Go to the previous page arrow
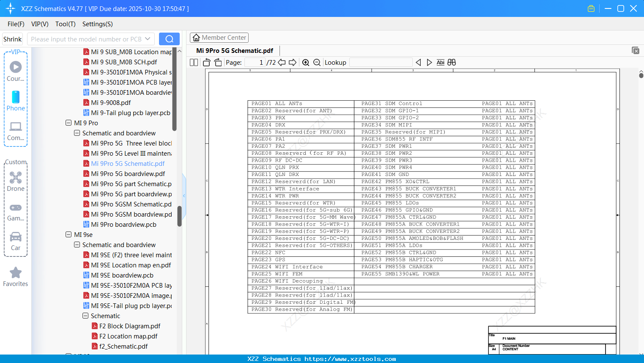The width and height of the screenshot is (644, 363). tap(282, 63)
